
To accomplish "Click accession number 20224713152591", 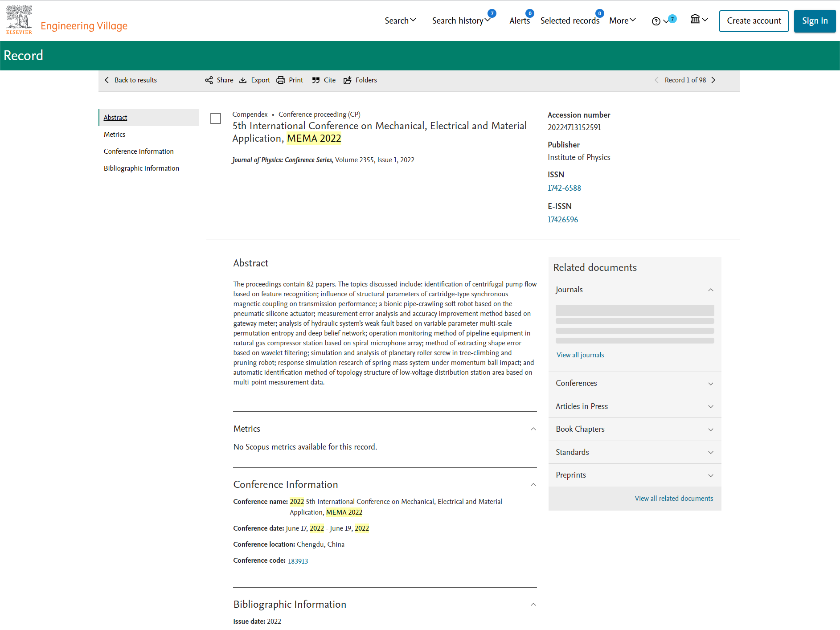I will [574, 127].
